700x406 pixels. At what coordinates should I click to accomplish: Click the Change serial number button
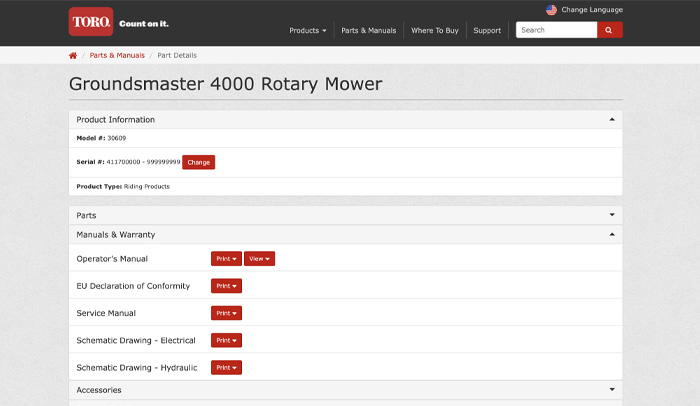tap(199, 162)
